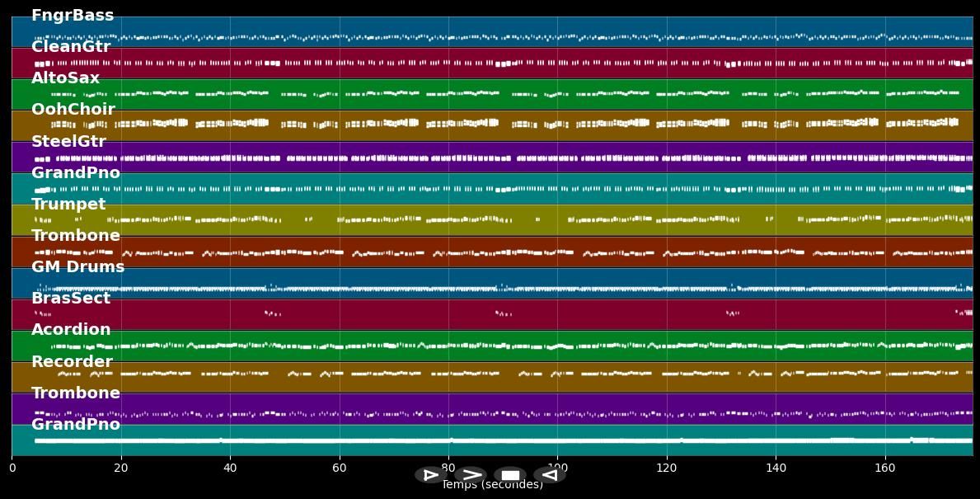
Task: Stop playback with the white rectangle button
Action: pyautogui.click(x=510, y=475)
